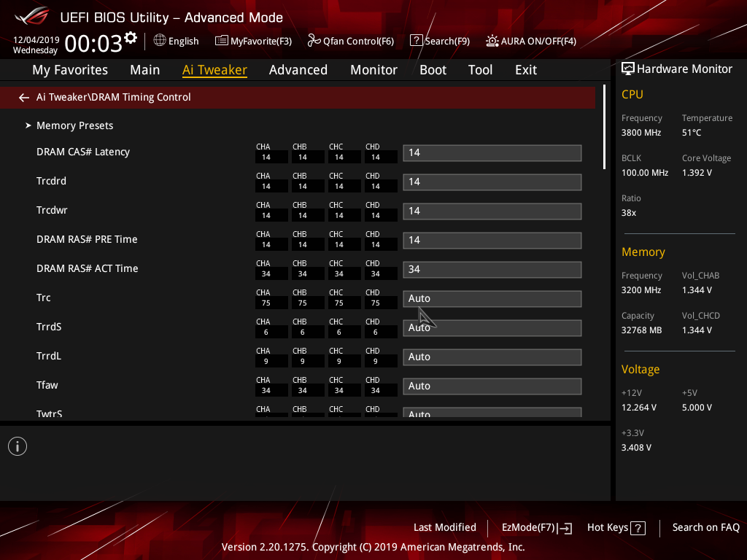Select Tfaw row label
The width and height of the screenshot is (747, 560).
(47, 385)
